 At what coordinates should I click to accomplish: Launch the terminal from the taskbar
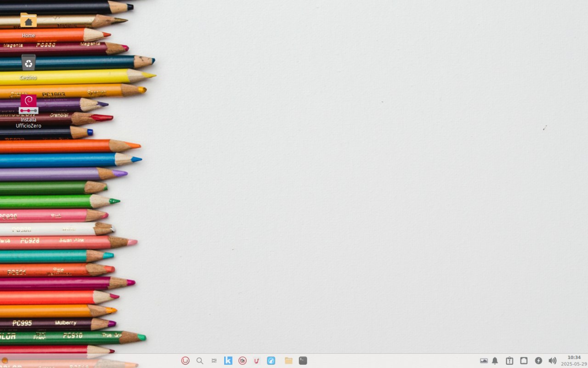coord(303,361)
